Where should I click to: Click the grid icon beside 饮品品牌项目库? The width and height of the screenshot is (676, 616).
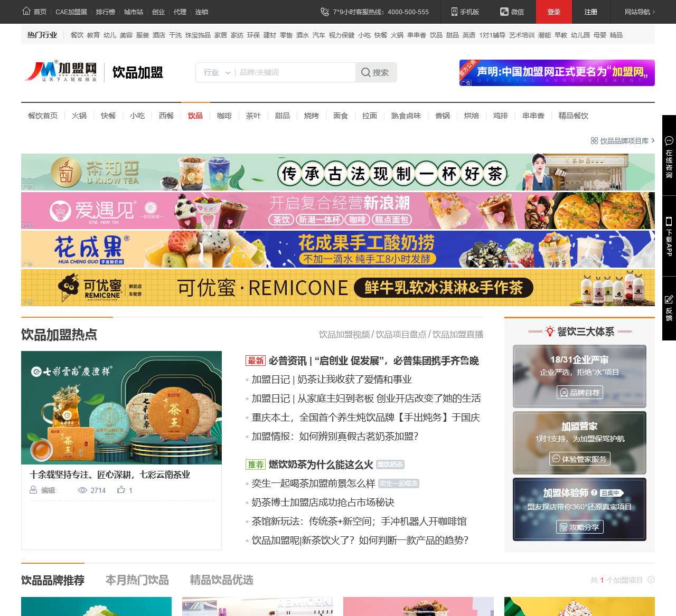[x=594, y=141]
